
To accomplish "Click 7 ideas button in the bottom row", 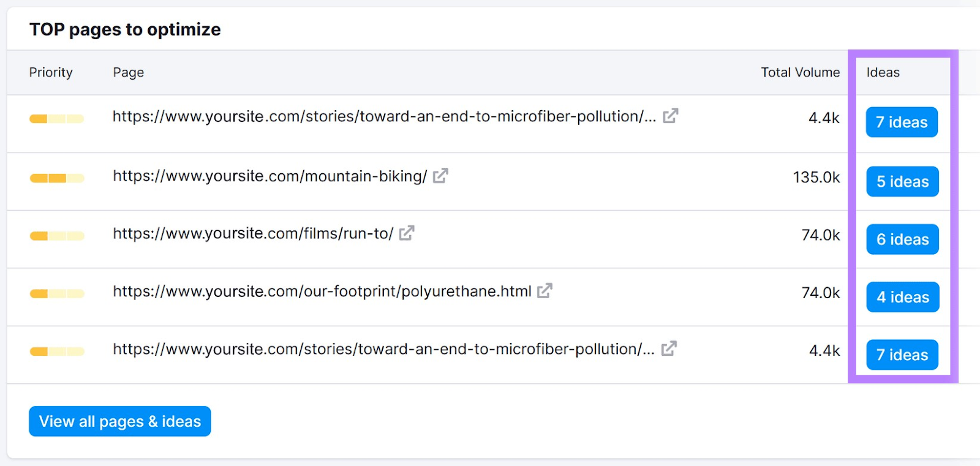I will 902,355.
